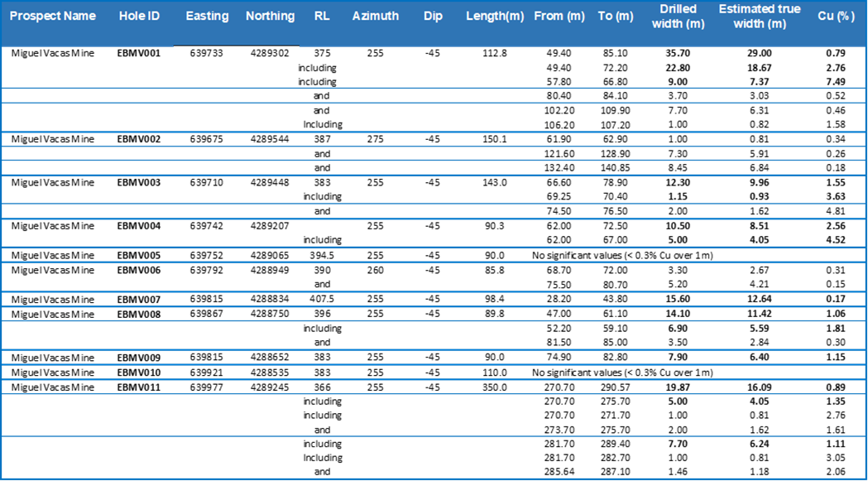
Task: Select hole ID EBMV001
Action: pos(140,54)
